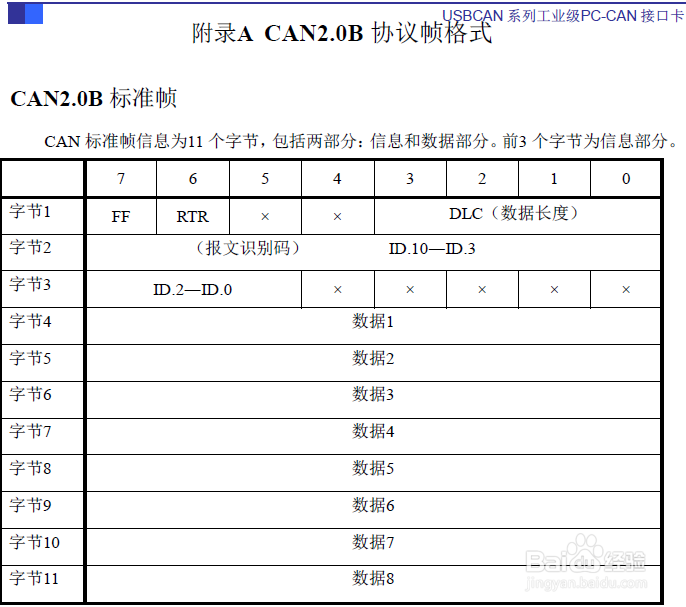Click the ID.2—ID.0 cell
The image size is (686, 607).
(194, 289)
